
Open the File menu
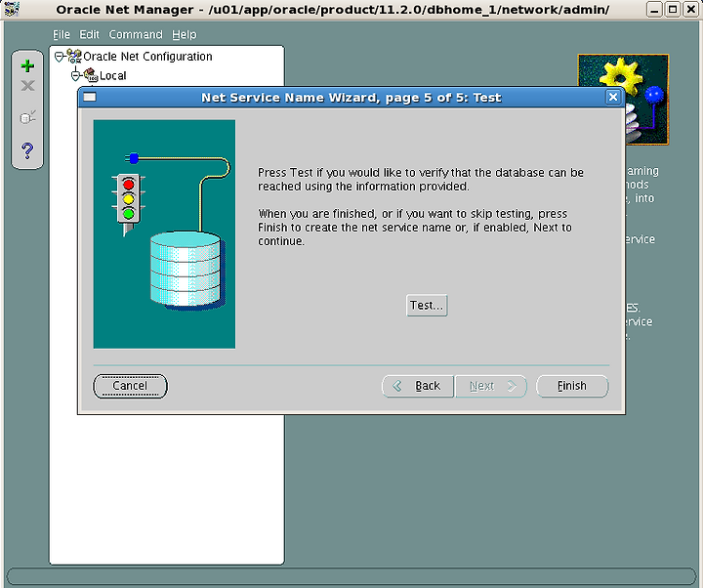coord(62,34)
